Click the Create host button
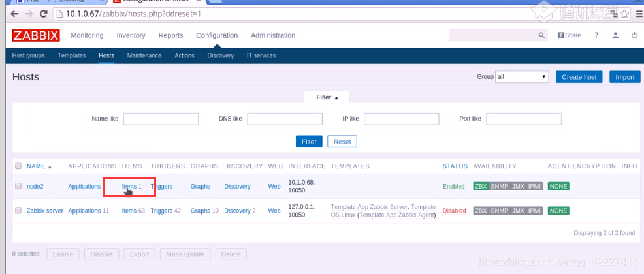Screen dimensions: 644x274 [579, 77]
